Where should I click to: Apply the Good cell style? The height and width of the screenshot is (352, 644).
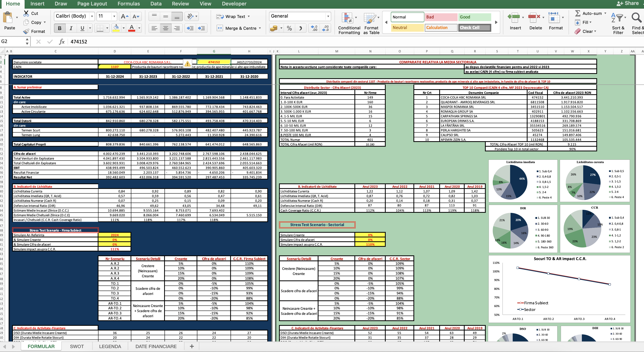[x=475, y=17]
